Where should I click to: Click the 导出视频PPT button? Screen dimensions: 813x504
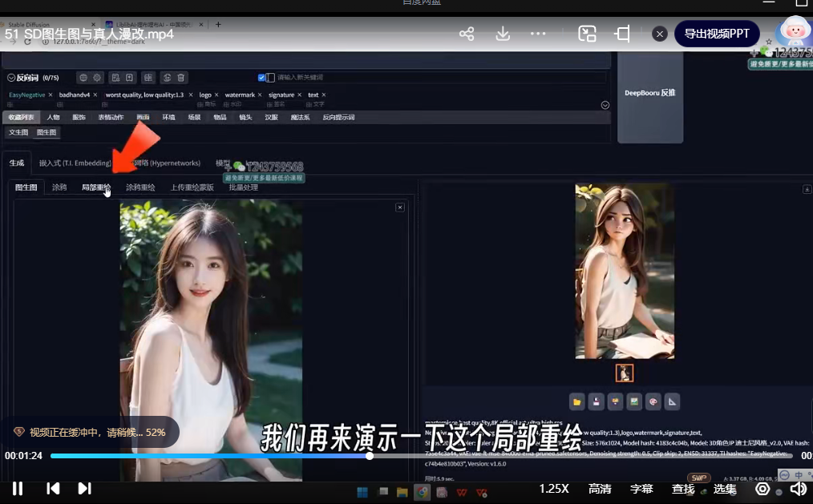tap(717, 34)
